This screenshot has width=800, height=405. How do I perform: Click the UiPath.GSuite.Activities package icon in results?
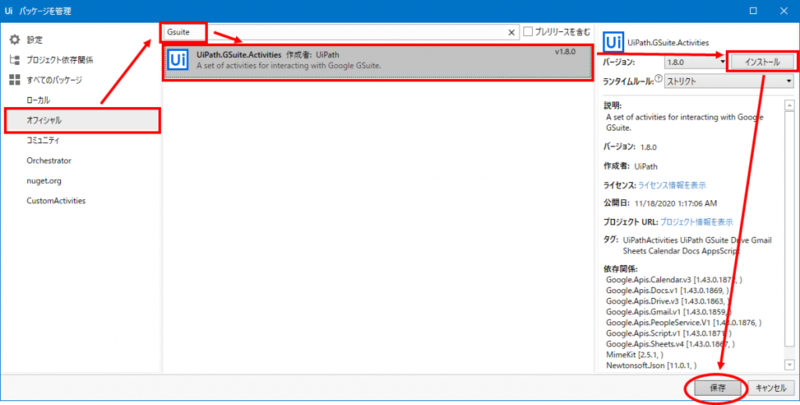(x=178, y=60)
